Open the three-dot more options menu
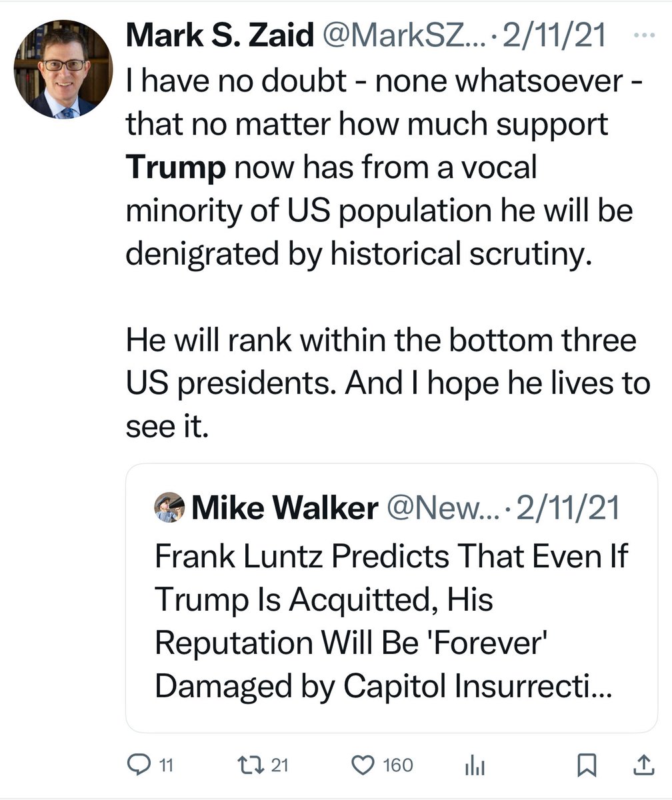672x800 pixels. [x=643, y=36]
